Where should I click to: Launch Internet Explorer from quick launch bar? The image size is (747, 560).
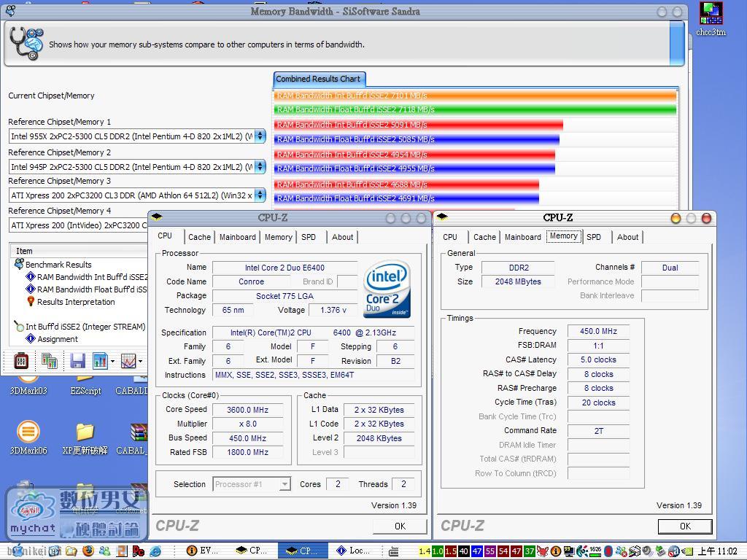(x=155, y=551)
